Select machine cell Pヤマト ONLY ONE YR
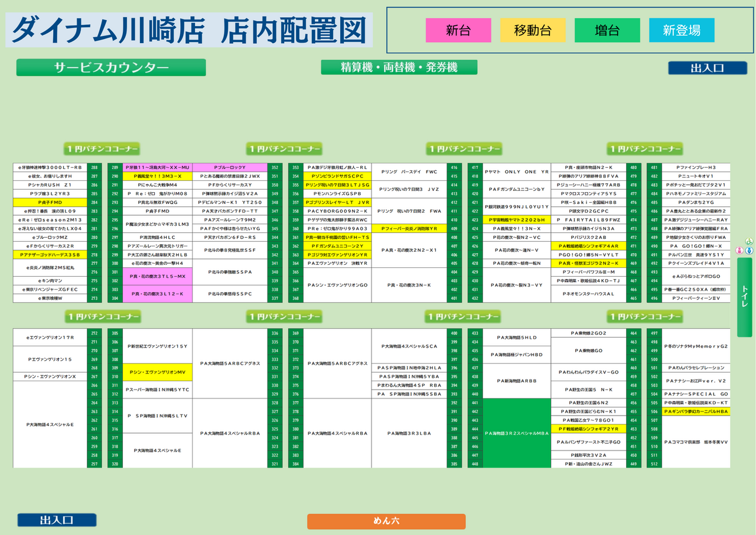This screenshot has height=535, width=756. click(517, 172)
